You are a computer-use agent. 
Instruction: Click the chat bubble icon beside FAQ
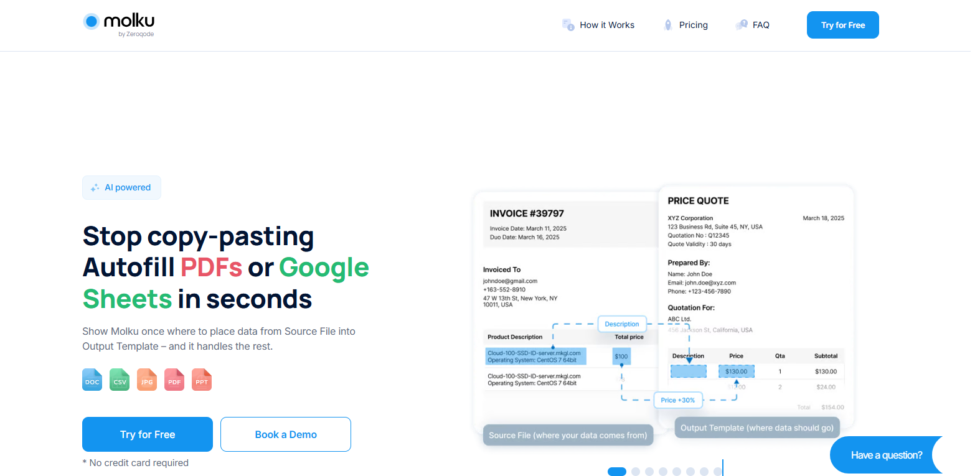742,25
